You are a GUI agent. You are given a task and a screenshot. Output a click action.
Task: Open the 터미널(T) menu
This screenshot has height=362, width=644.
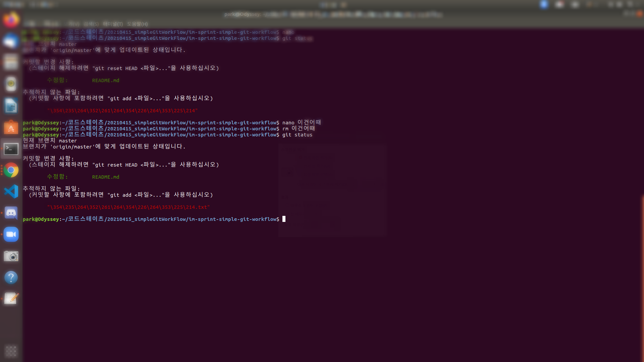113,24
